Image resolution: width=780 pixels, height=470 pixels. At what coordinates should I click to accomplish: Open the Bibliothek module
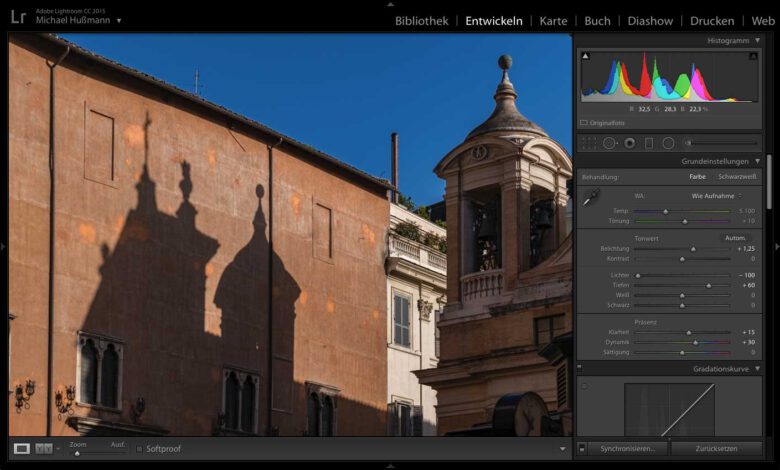pyautogui.click(x=422, y=21)
